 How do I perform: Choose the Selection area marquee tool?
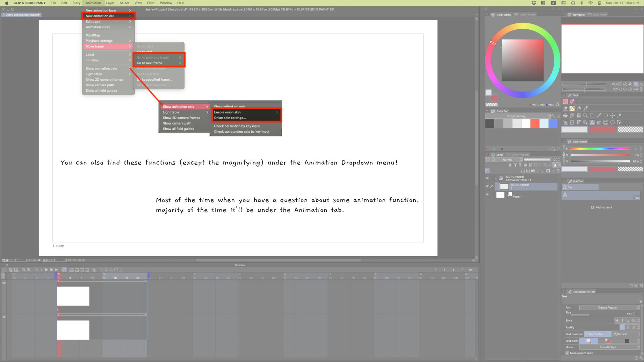click(x=592, y=116)
